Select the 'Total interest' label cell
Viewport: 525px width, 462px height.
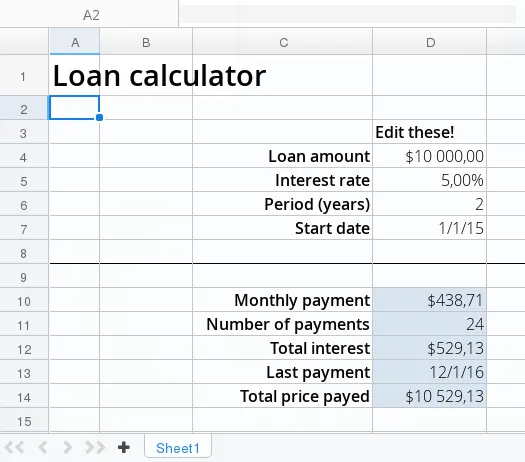point(283,348)
